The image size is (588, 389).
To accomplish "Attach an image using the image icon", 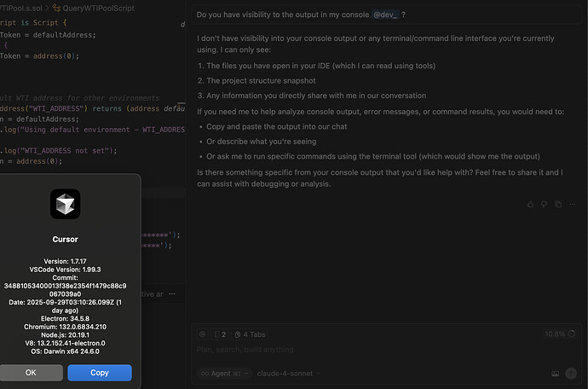I will (555, 374).
